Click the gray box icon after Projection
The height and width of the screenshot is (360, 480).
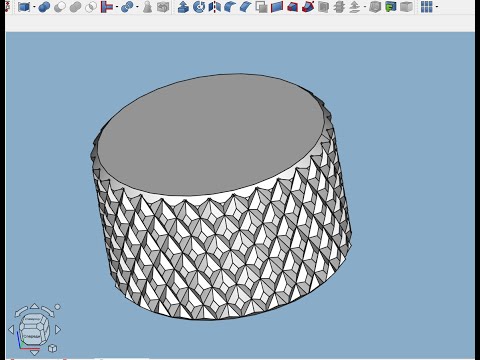coord(406,7)
